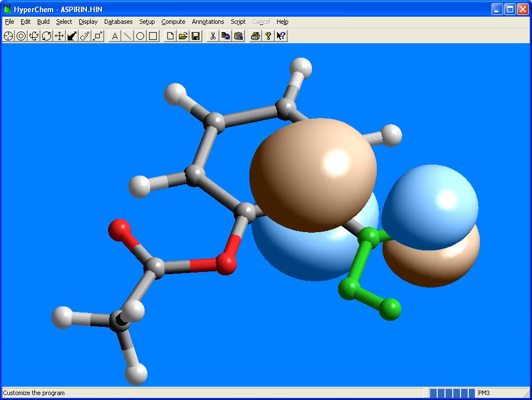Open the Script menu

click(238, 22)
